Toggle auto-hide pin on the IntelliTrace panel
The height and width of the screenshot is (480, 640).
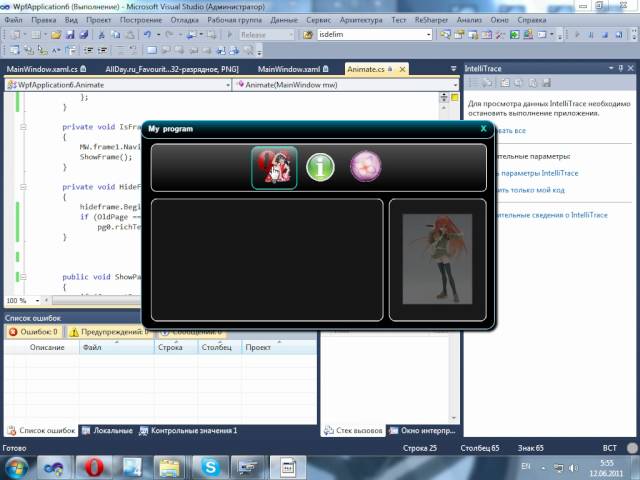coord(621,68)
